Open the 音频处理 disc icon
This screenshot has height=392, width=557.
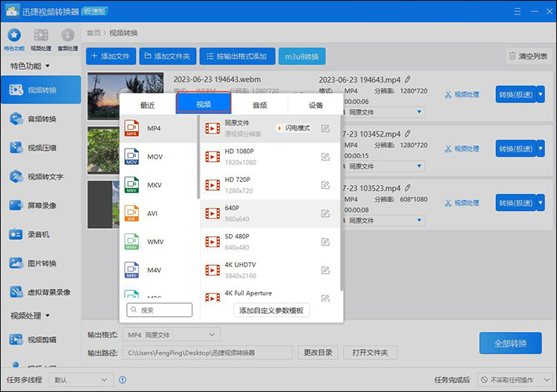(68, 36)
